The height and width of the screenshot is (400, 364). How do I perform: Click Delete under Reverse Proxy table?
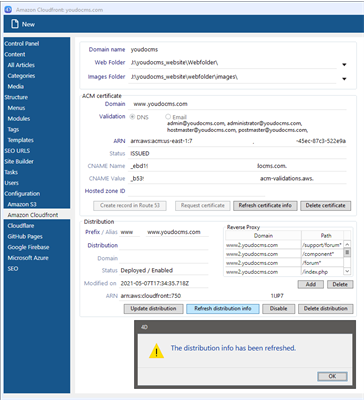point(340,284)
